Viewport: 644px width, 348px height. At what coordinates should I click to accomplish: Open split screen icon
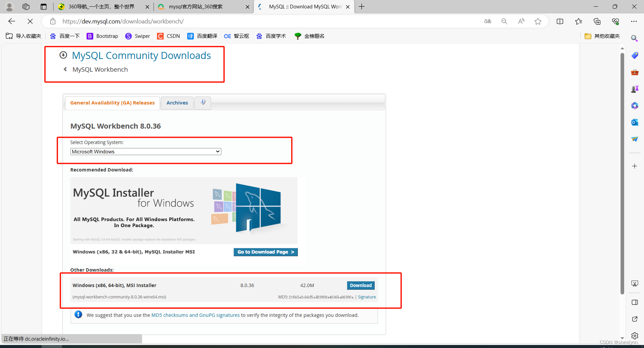[x=560, y=21]
